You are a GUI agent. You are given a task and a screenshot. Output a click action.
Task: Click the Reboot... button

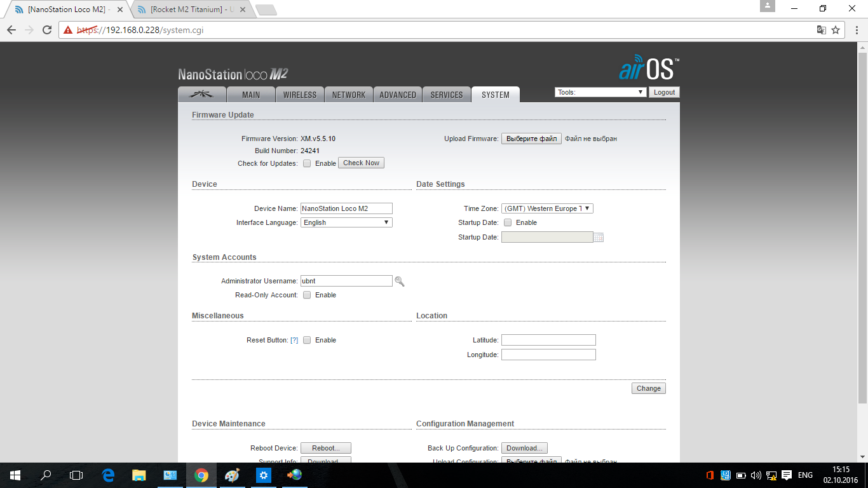[x=326, y=448]
